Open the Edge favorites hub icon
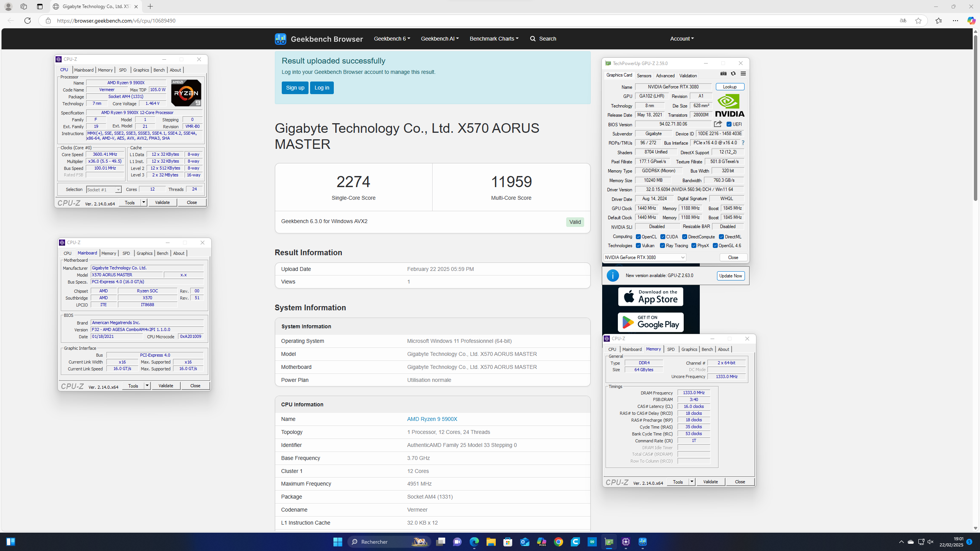980x551 pixels. [939, 21]
